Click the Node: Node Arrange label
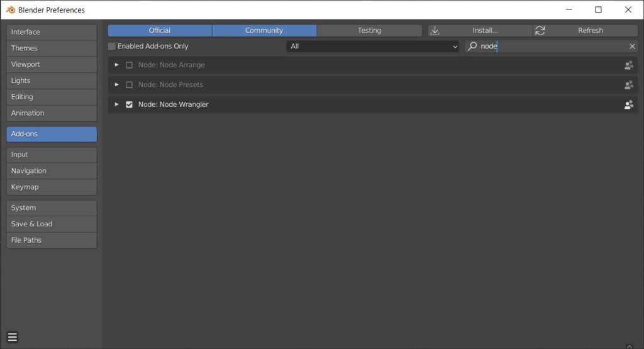The height and width of the screenshot is (349, 644). coord(171,65)
